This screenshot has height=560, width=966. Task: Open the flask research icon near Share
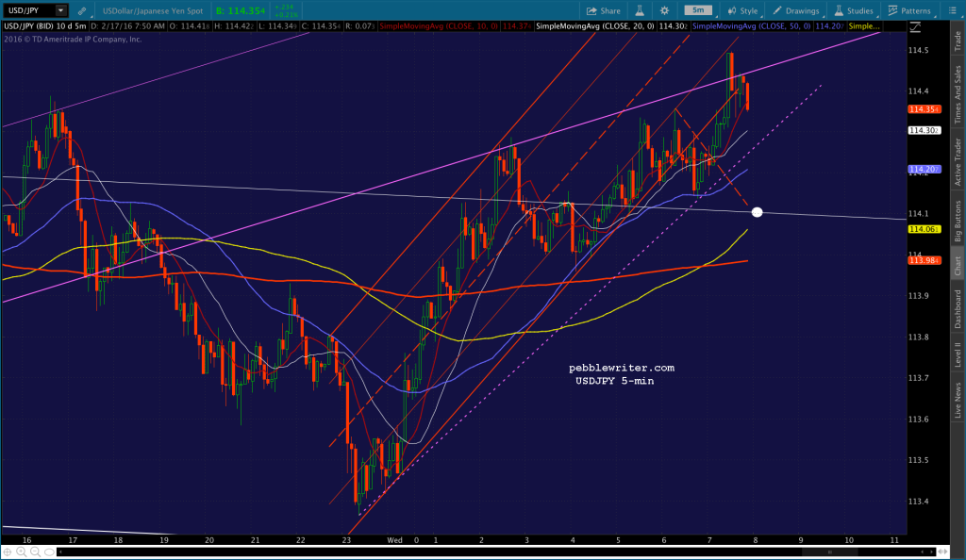tap(640, 10)
